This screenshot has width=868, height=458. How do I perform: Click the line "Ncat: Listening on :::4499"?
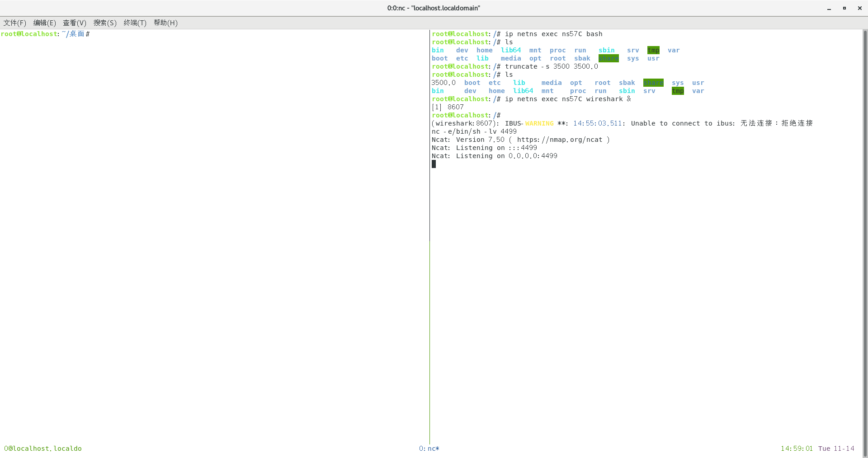[x=484, y=148]
